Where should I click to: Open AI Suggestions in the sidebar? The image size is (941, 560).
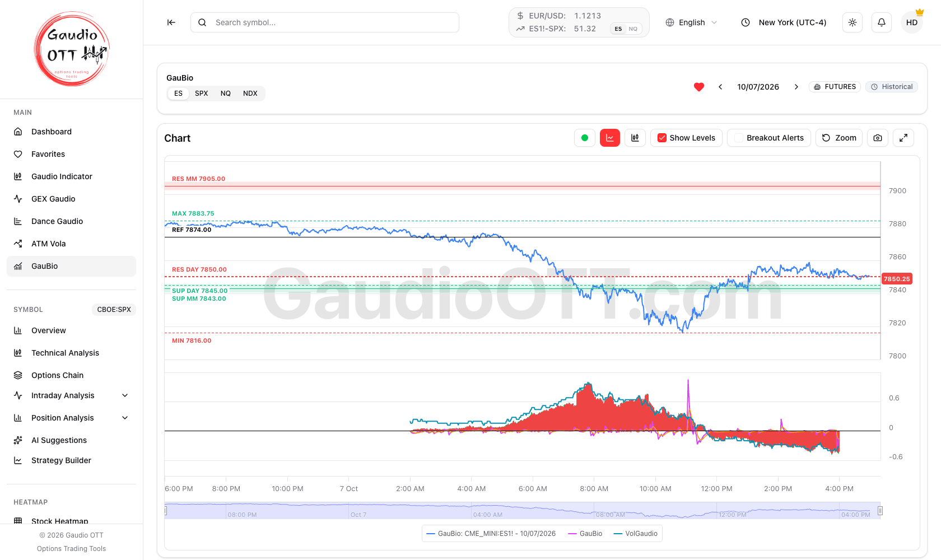(x=71, y=440)
